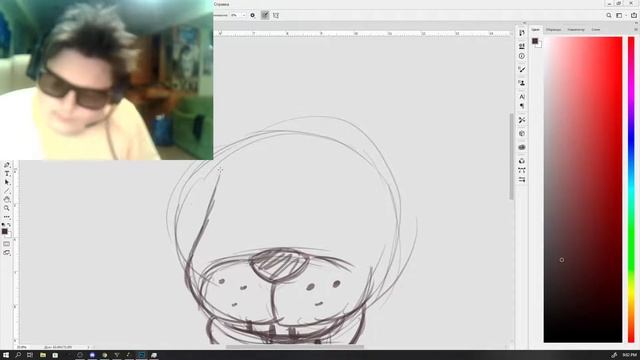Open the Paths panel icon

point(522,170)
